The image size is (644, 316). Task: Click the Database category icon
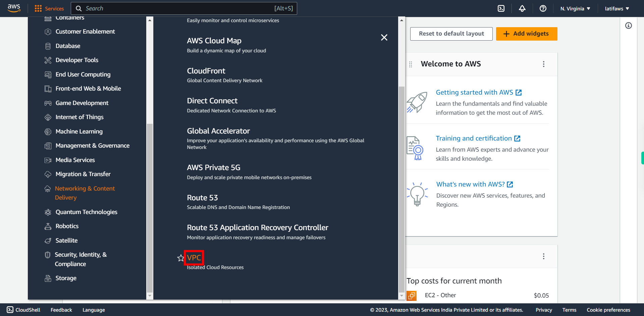(48, 46)
